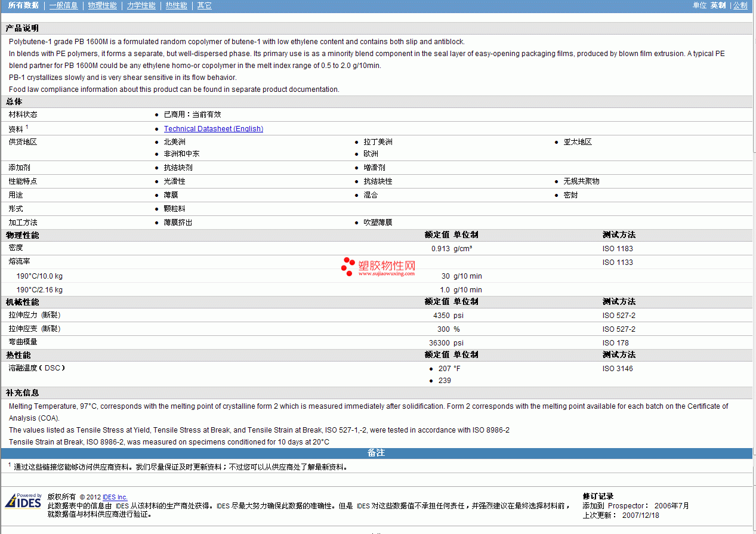Click the 薄膜挤出 processing entry
Image resolution: width=756 pixels, height=534 pixels.
coord(178,223)
